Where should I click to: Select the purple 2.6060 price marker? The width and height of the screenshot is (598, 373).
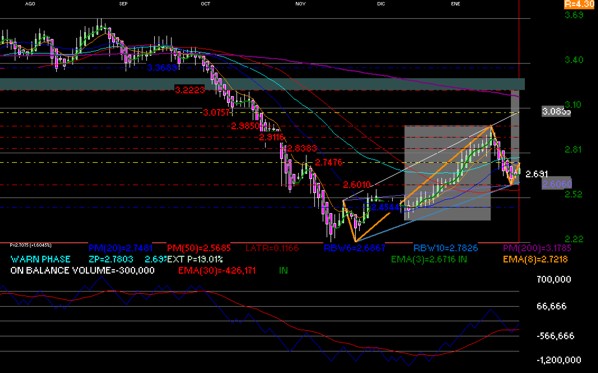pyautogui.click(x=557, y=184)
